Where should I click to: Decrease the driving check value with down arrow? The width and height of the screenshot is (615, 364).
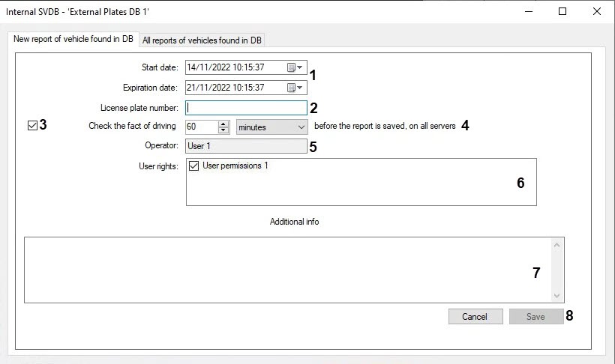click(223, 130)
